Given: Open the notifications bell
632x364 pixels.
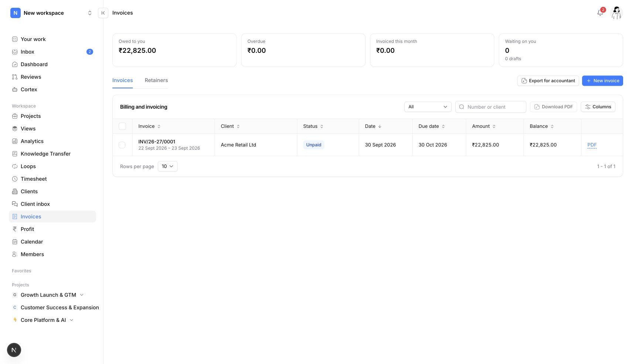Looking at the screenshot, I should pos(600,13).
